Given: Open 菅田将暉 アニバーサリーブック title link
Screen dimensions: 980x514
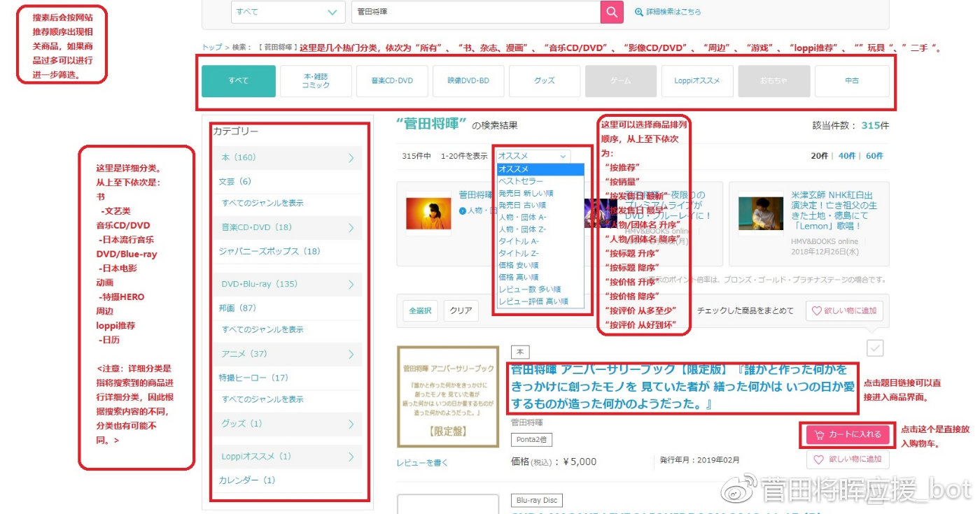Looking at the screenshot, I should [x=682, y=387].
